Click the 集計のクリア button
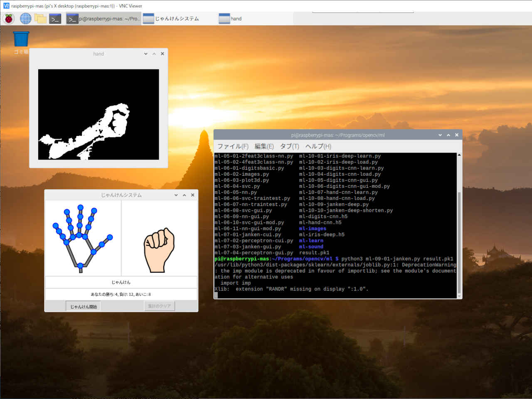This screenshot has width=532, height=399. (x=160, y=306)
